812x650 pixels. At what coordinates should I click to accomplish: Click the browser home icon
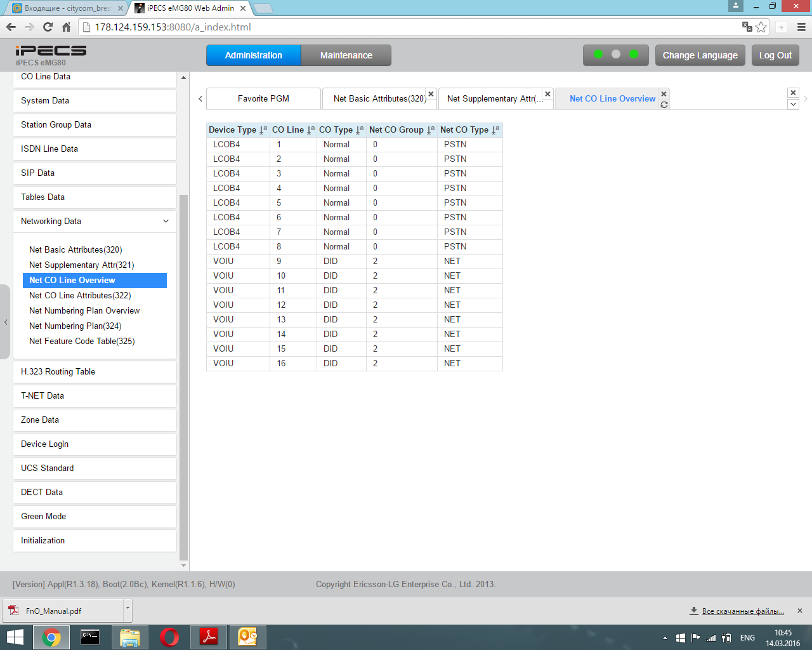click(66, 27)
